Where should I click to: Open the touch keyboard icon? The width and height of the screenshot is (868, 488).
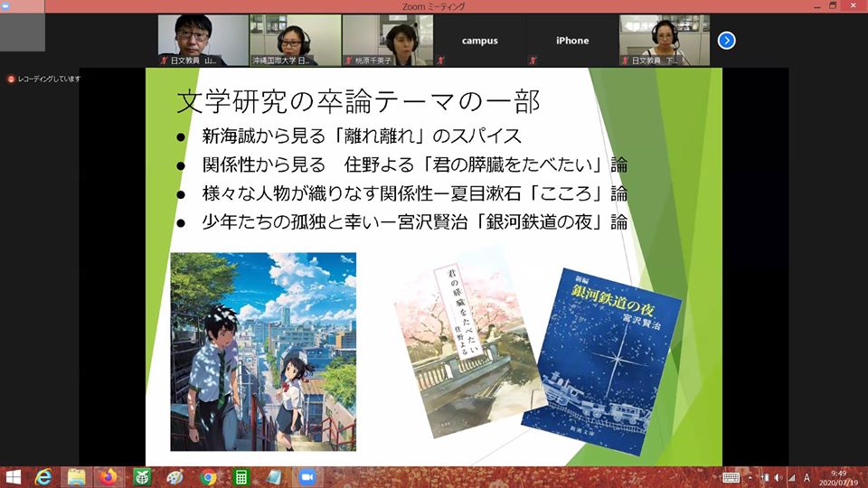731,477
